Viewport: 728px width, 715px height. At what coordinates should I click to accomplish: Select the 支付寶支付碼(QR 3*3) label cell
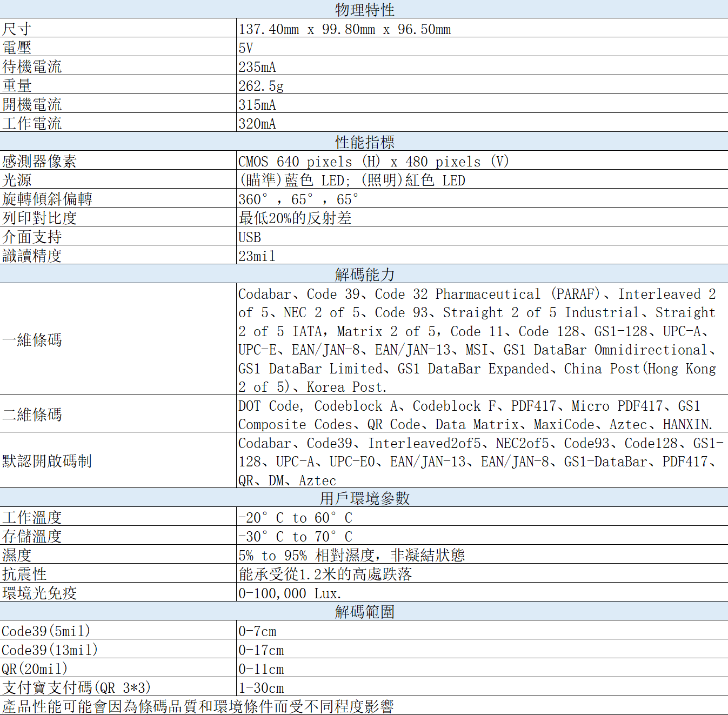76,687
